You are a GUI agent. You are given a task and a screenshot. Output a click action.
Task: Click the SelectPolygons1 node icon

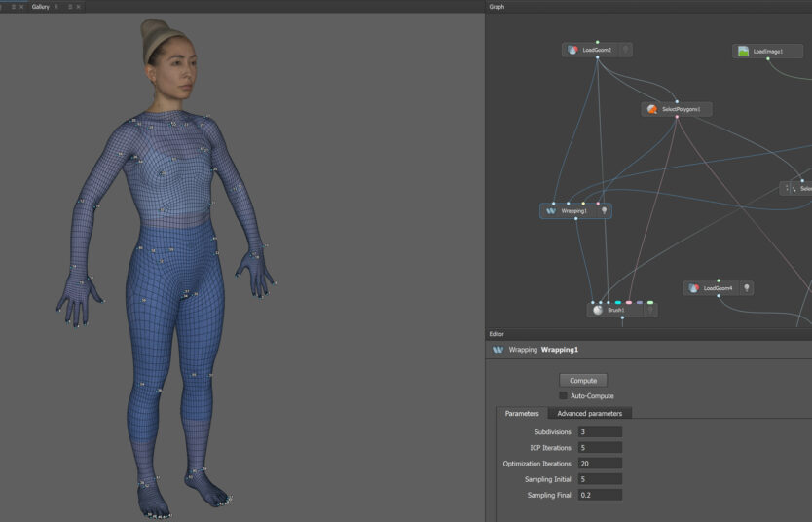(651, 109)
